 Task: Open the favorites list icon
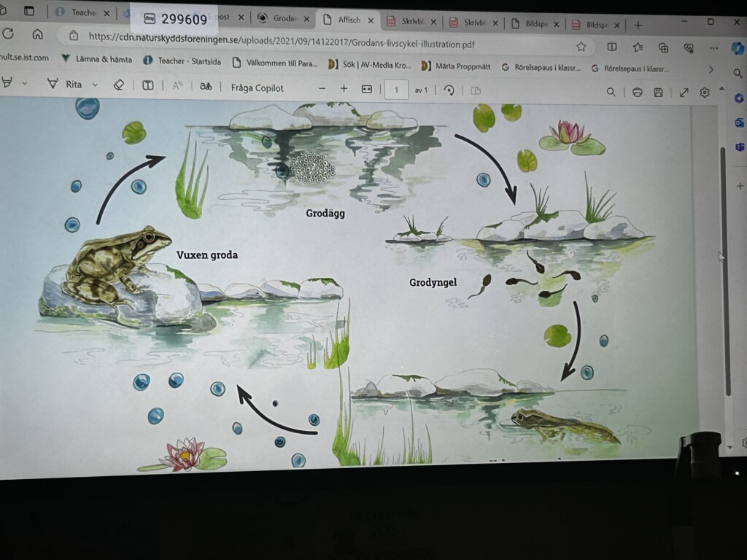point(638,47)
